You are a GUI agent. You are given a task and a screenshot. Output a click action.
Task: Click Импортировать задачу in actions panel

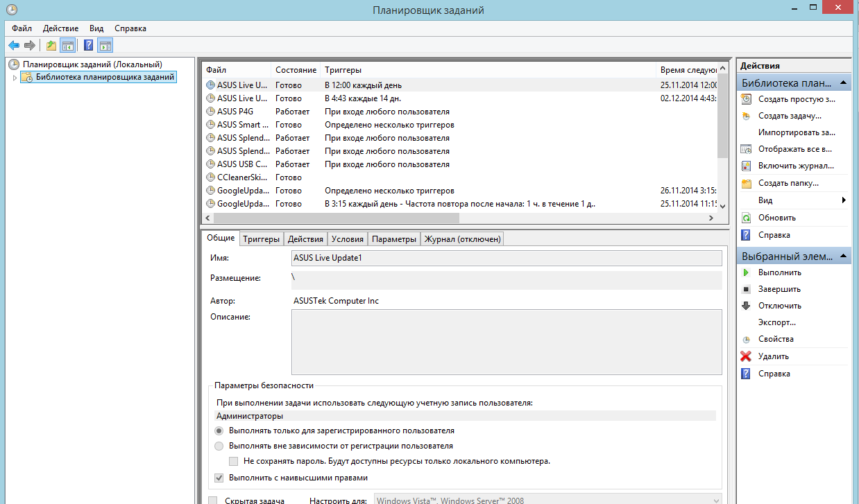[796, 132]
